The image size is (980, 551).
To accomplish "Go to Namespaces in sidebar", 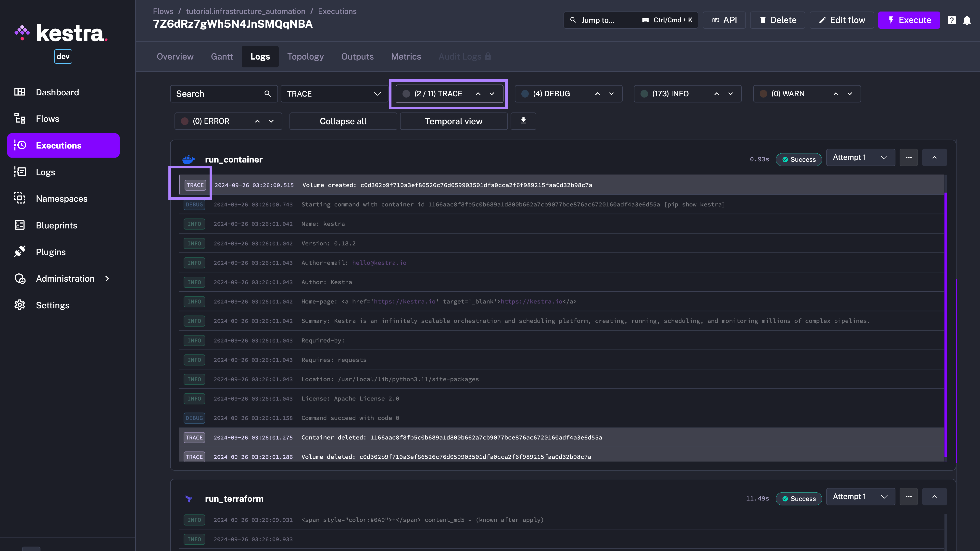I will [61, 199].
